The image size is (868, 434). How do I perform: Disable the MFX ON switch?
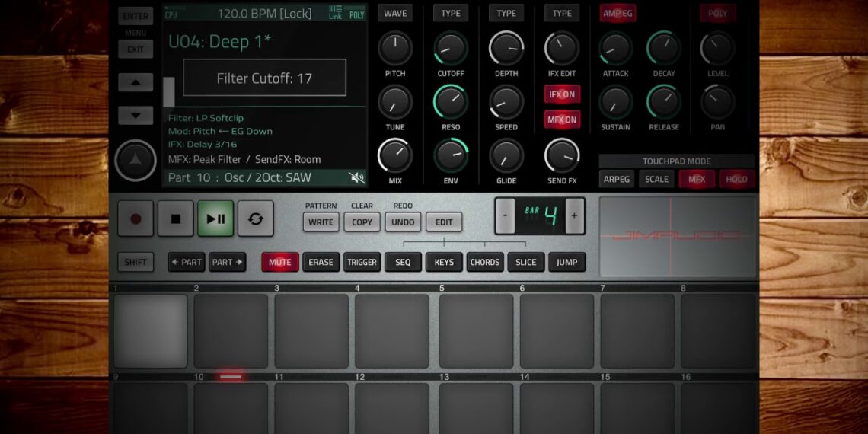pyautogui.click(x=562, y=120)
